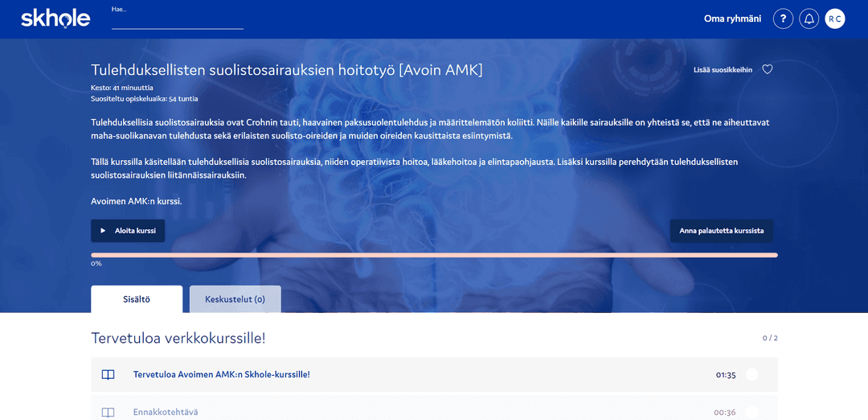Open the RC user profile avatar
Image resolution: width=868 pixels, height=420 pixels.
(x=835, y=19)
